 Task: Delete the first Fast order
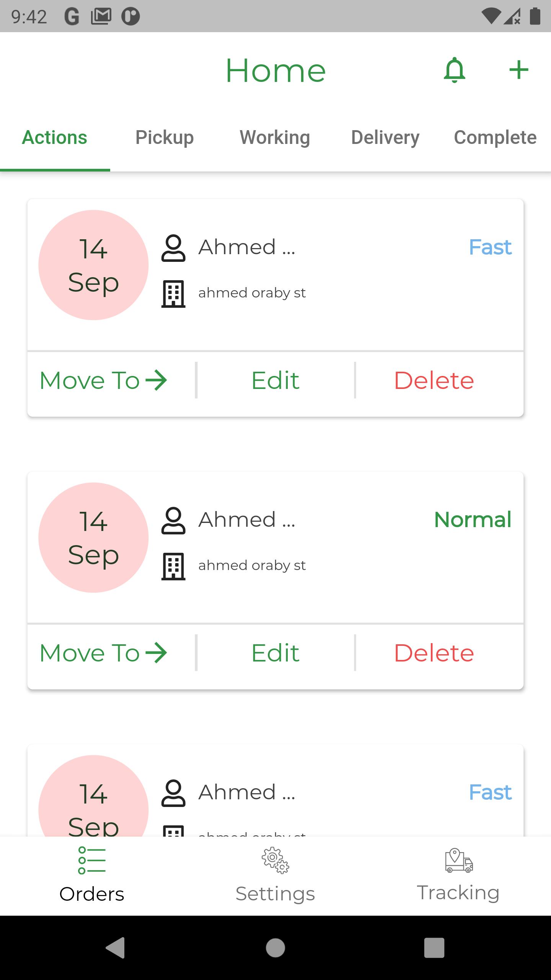point(434,381)
